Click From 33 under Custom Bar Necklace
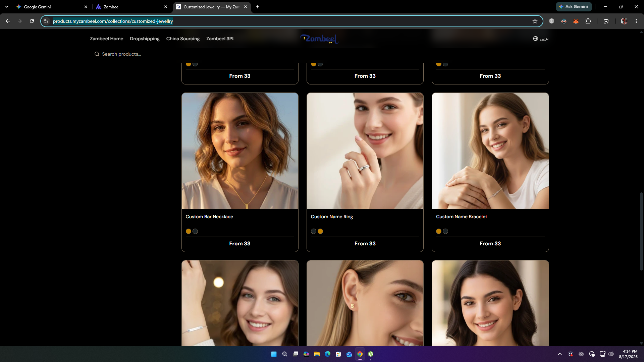The image size is (644, 362). point(240,244)
